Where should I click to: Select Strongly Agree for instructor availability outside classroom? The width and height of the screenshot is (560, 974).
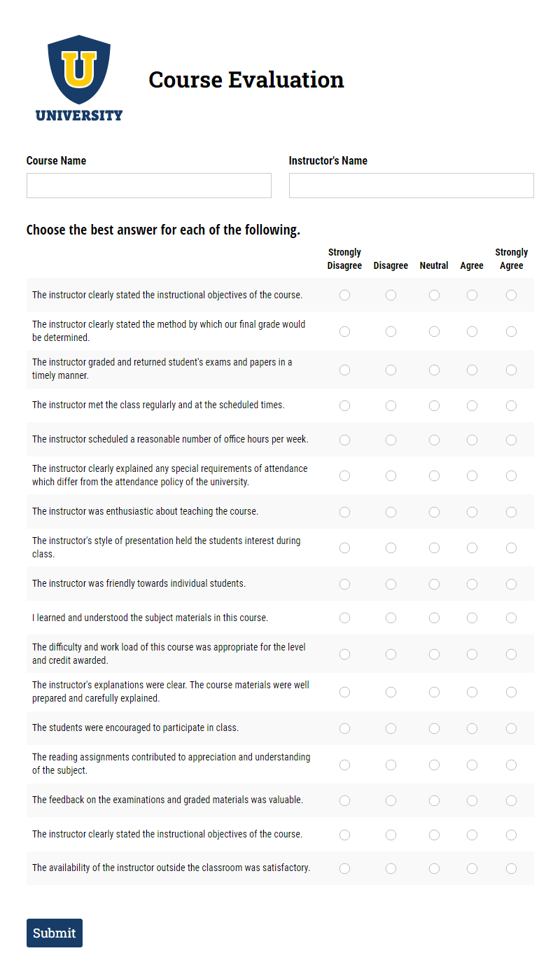[511, 868]
